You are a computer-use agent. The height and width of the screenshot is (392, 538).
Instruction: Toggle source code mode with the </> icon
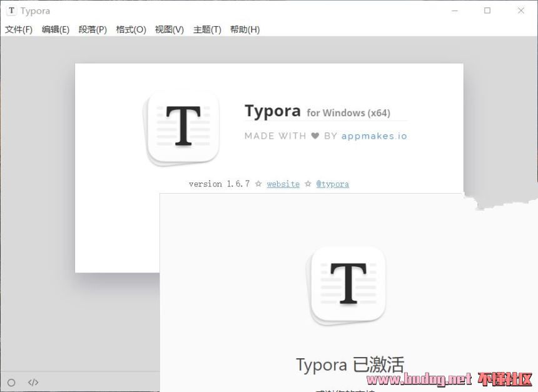tap(33, 382)
